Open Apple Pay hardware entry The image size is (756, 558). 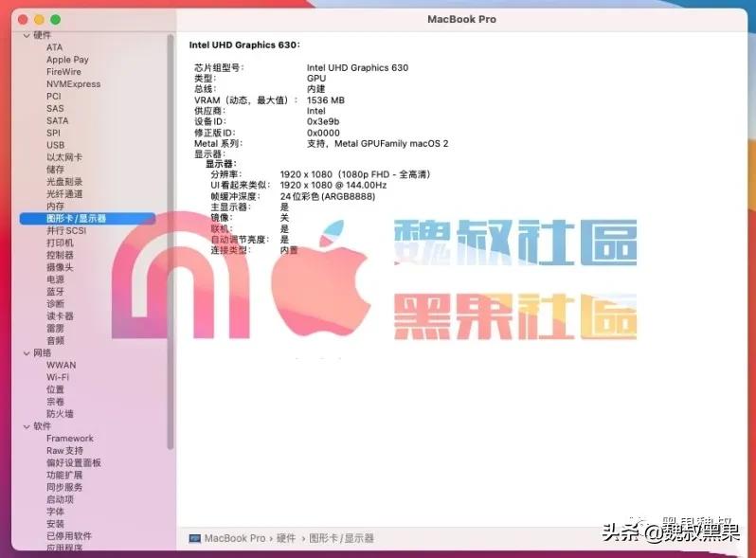pos(67,60)
